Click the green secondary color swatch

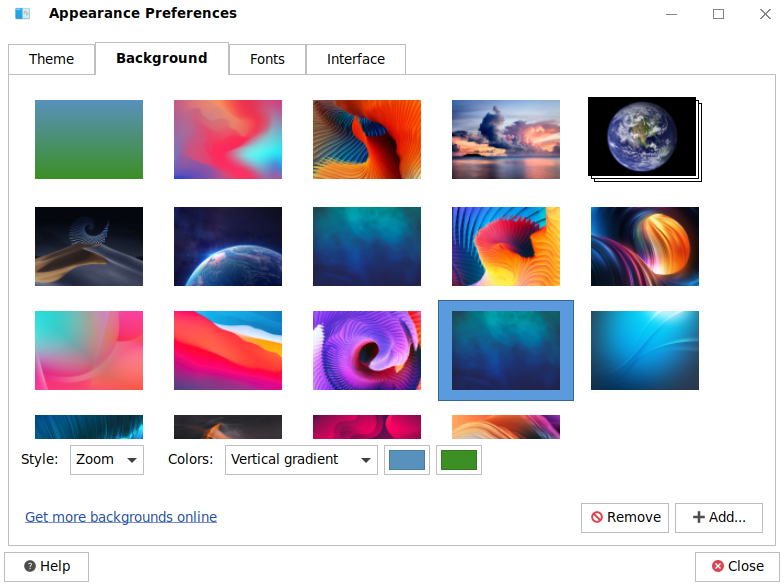point(459,460)
